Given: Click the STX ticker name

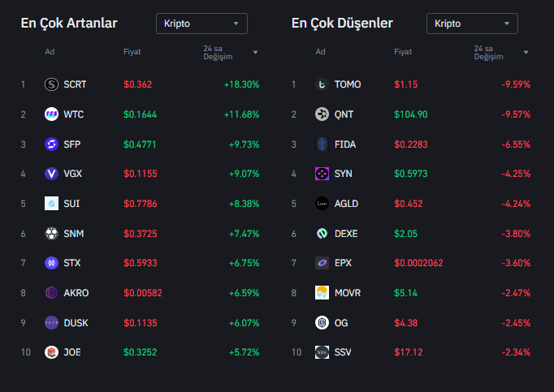Looking at the screenshot, I should (72, 263).
